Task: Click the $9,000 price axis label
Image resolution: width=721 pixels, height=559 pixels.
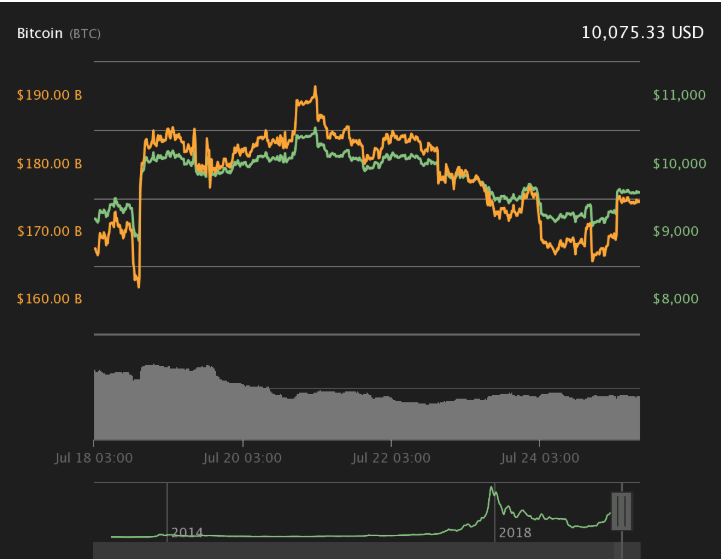Action: coord(679,231)
